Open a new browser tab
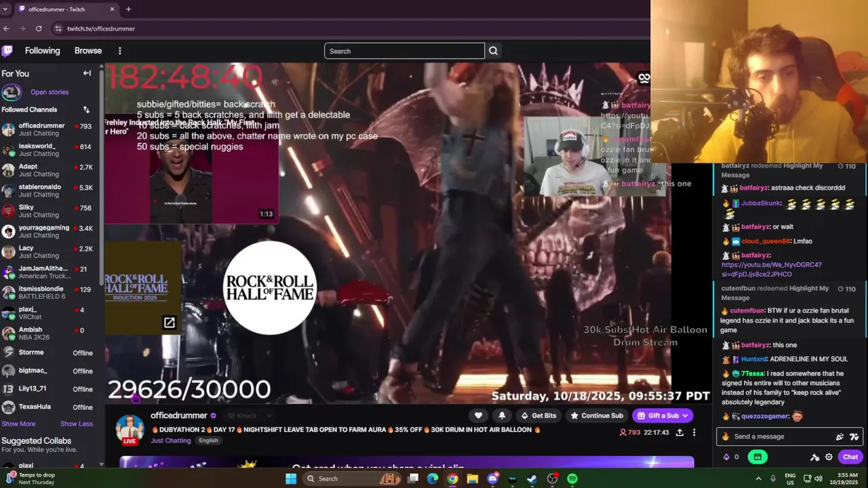Screen dimensions: 868x488 [128, 9]
